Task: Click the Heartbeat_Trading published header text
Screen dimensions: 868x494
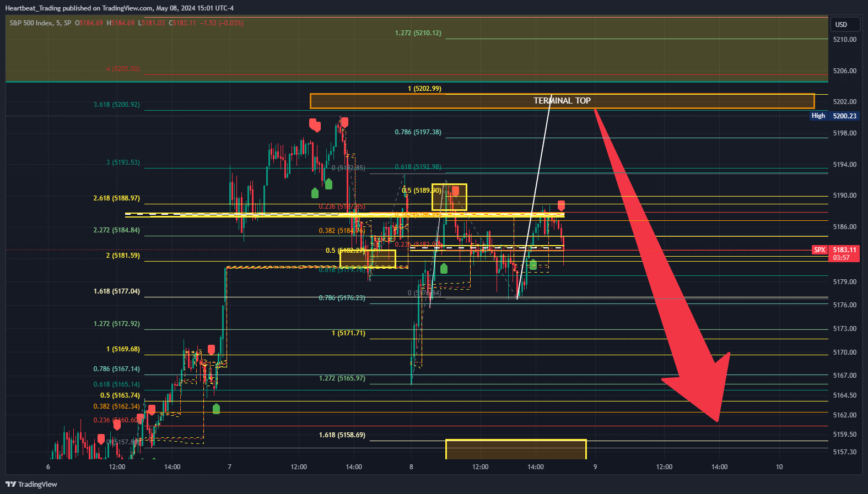Action: (119, 8)
